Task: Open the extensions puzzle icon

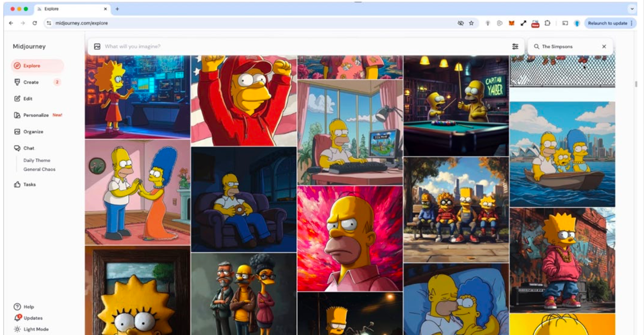Action: [x=548, y=23]
